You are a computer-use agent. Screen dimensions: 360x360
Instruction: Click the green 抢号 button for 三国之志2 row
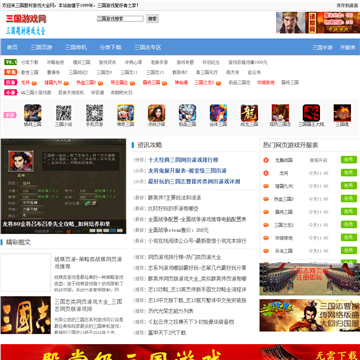pos(349,225)
